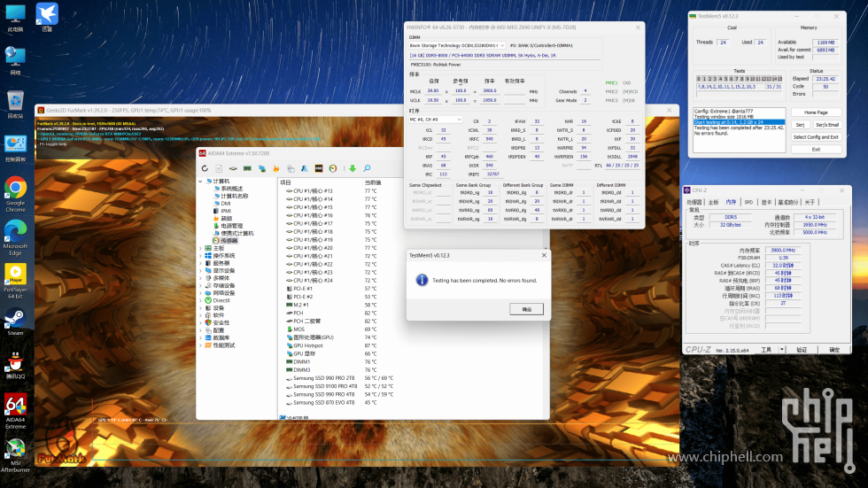Switch to SPD tab in CPU-Z
868x488 pixels.
(748, 202)
